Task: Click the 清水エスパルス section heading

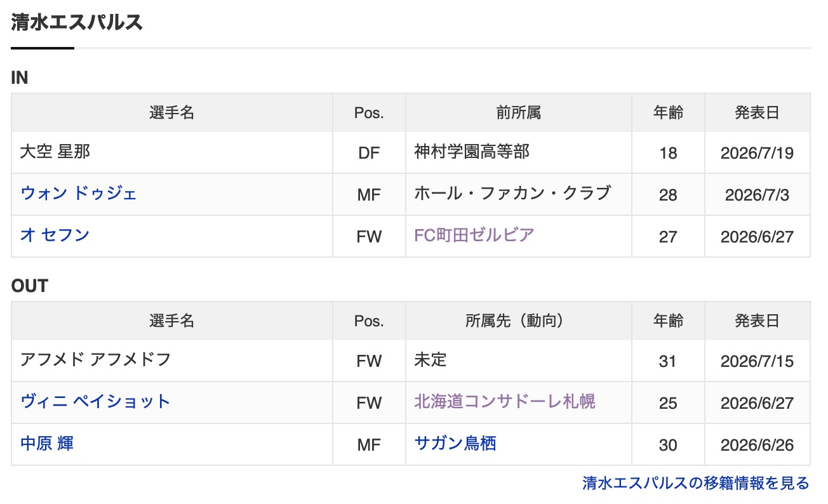Action: 77,23
